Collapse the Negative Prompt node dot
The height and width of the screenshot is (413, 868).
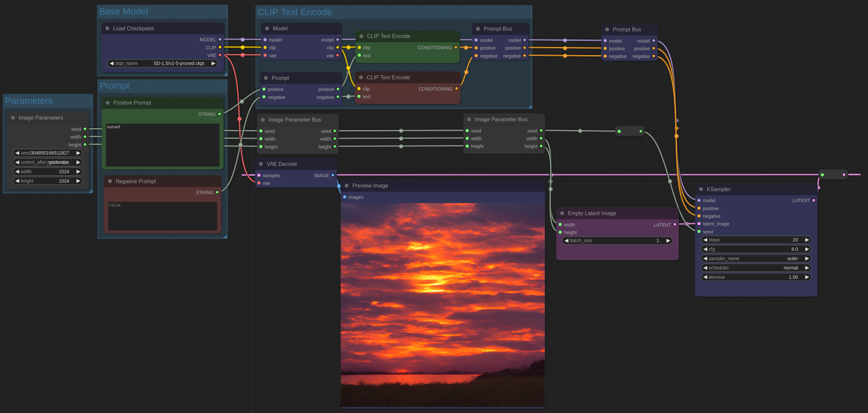pos(110,181)
